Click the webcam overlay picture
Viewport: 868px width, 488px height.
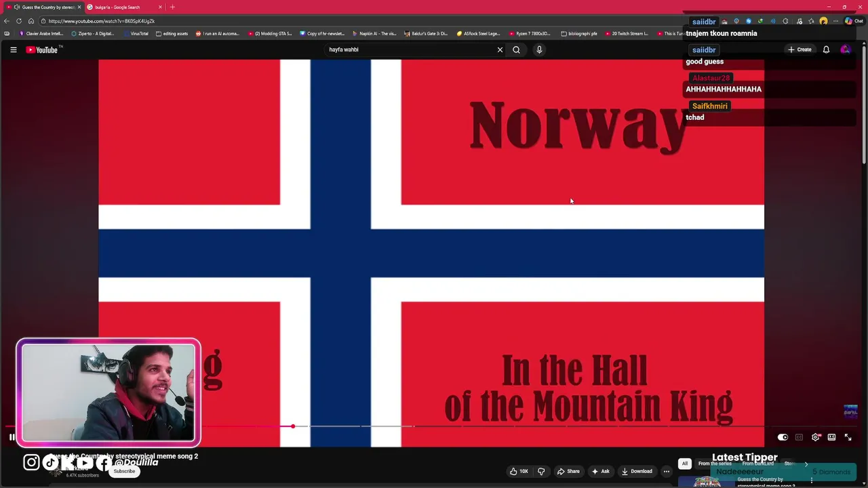[108, 392]
